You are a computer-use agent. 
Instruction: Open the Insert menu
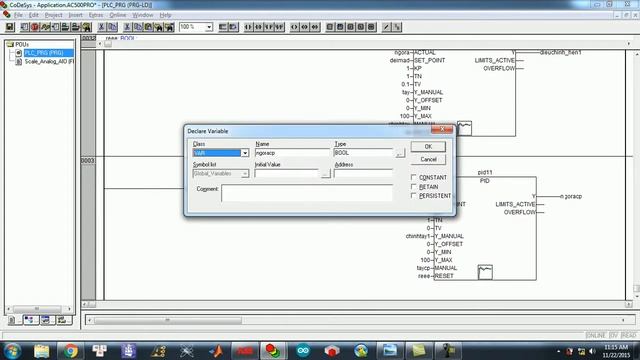coord(76,15)
